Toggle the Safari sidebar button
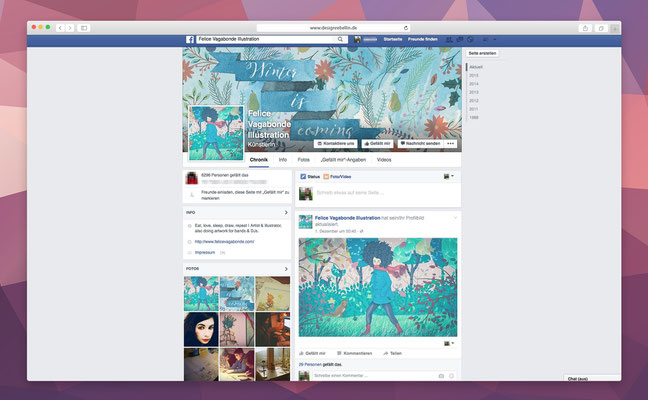The width and height of the screenshot is (648, 400). (84, 28)
